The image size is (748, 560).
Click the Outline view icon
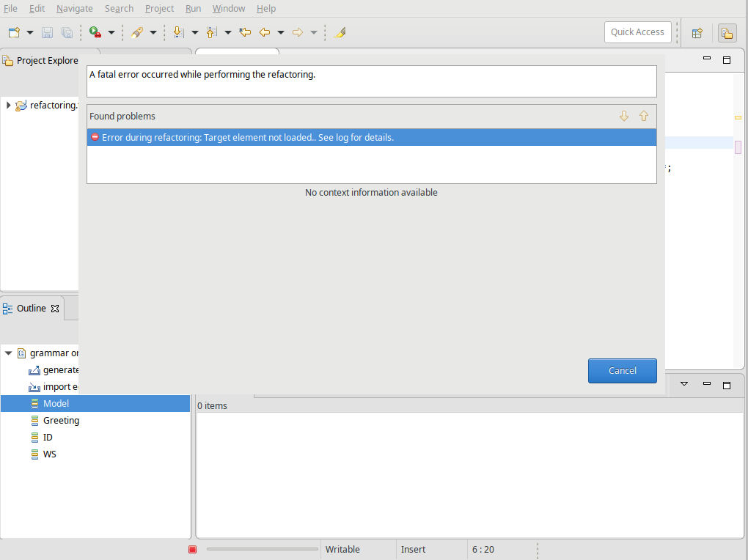7,309
